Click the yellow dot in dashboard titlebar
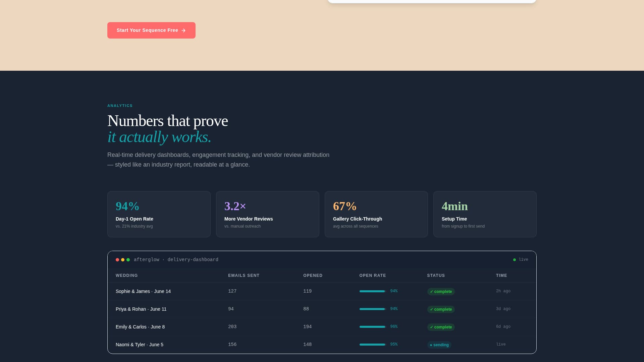644x362 pixels. (x=123, y=260)
